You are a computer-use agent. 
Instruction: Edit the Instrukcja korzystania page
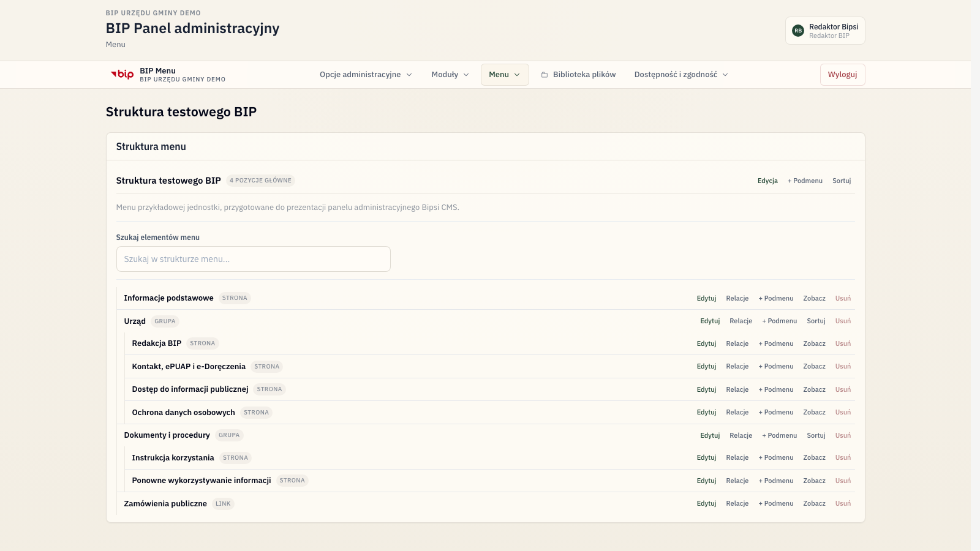706,457
